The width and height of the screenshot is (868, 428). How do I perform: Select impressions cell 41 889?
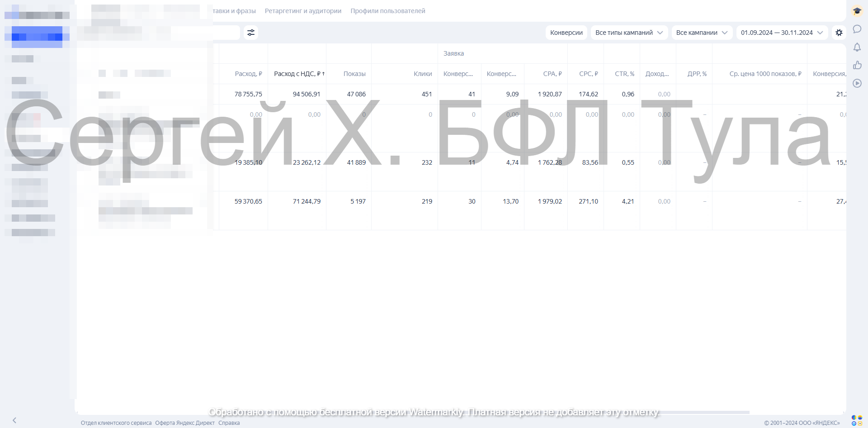tap(356, 162)
